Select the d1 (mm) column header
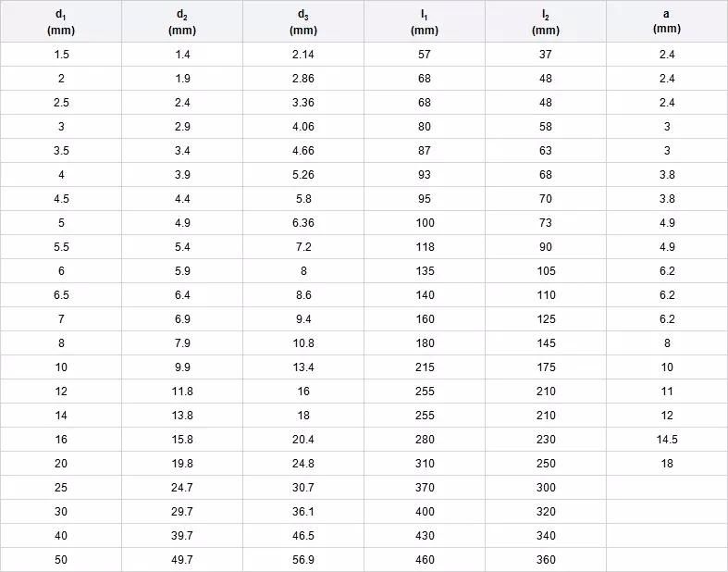This screenshot has width=728, height=572. (61, 21)
